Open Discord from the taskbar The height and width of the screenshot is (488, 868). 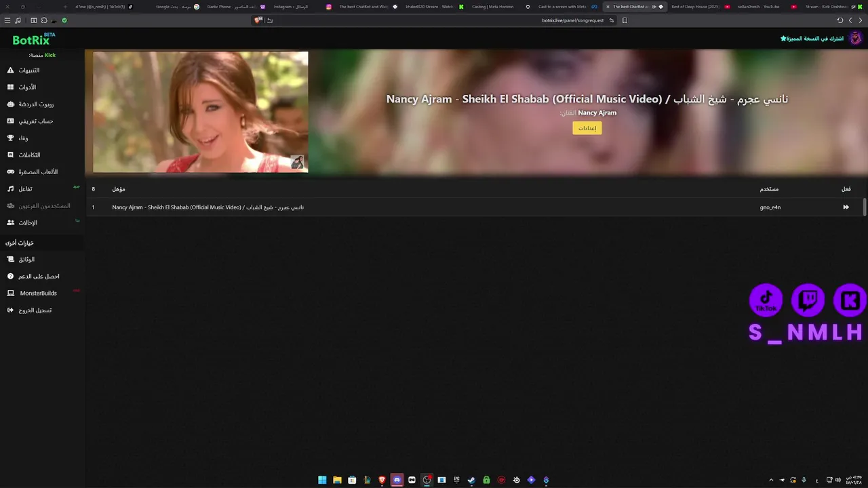397,480
